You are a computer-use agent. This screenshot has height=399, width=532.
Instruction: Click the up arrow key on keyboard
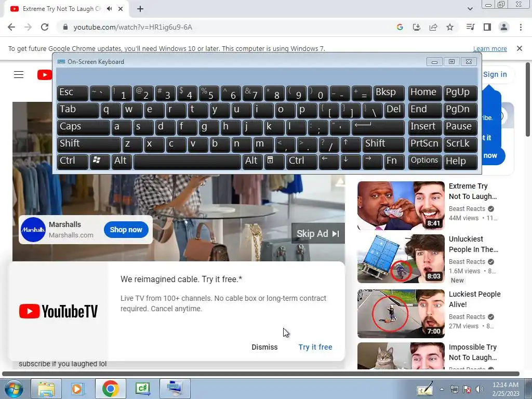click(351, 144)
